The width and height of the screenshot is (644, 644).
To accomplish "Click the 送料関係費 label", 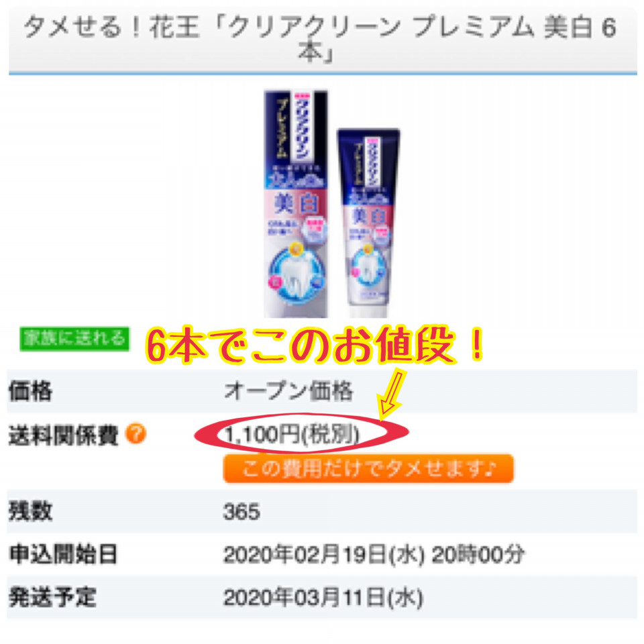I will (x=63, y=435).
